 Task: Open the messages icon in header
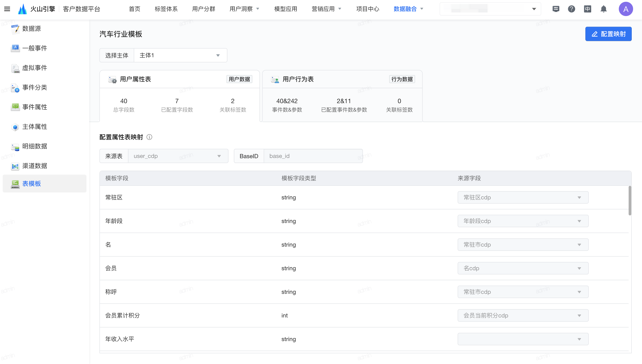pyautogui.click(x=556, y=9)
